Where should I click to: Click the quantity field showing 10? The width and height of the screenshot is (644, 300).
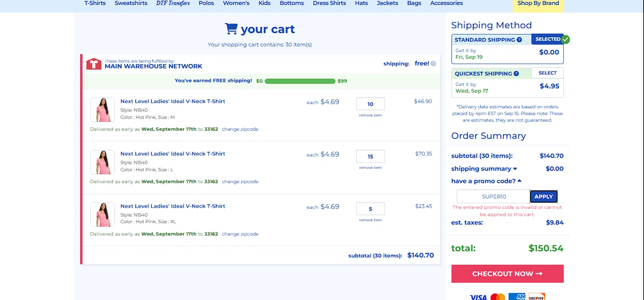pyautogui.click(x=370, y=104)
